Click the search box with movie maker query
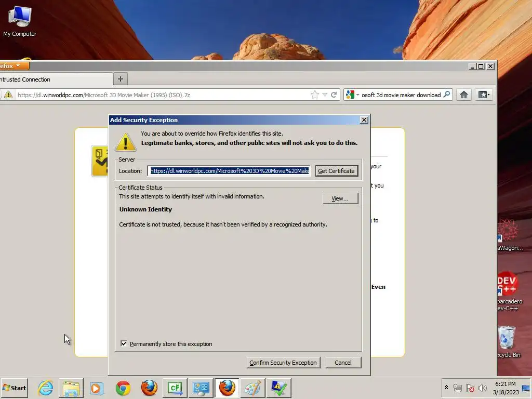Viewport: 532px width, 399px height. [x=401, y=95]
